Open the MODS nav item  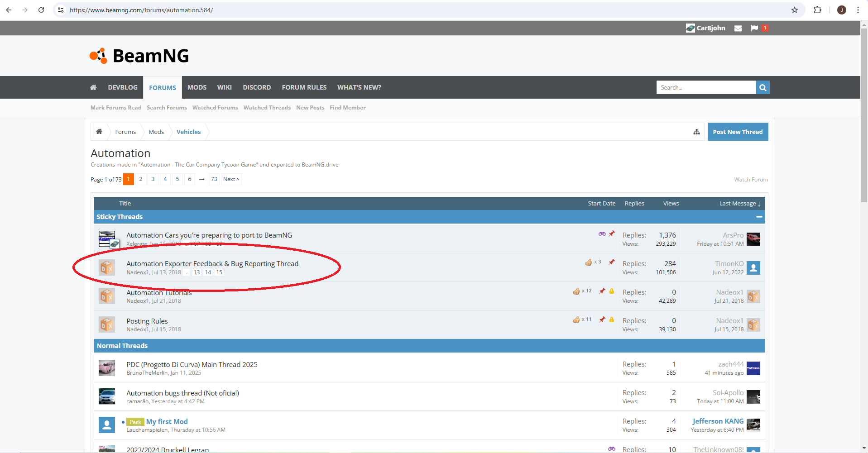pyautogui.click(x=197, y=87)
